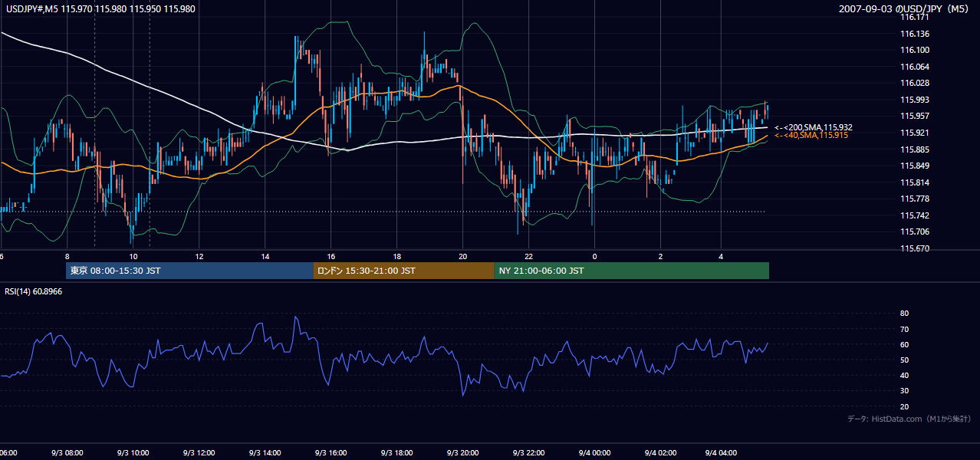Click hour label 16 under the price chart
The width and height of the screenshot is (980, 460).
coord(331,256)
